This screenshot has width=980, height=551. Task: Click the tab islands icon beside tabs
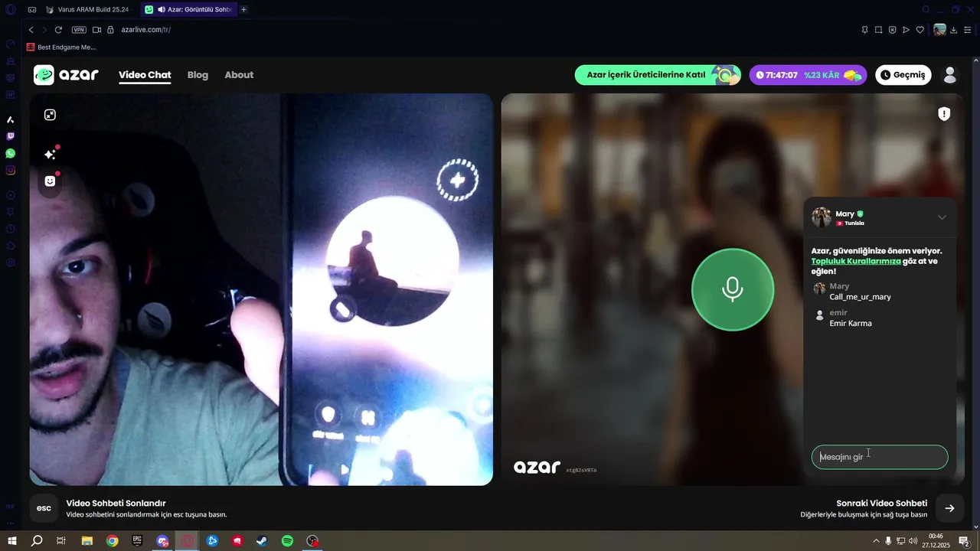(x=31, y=10)
